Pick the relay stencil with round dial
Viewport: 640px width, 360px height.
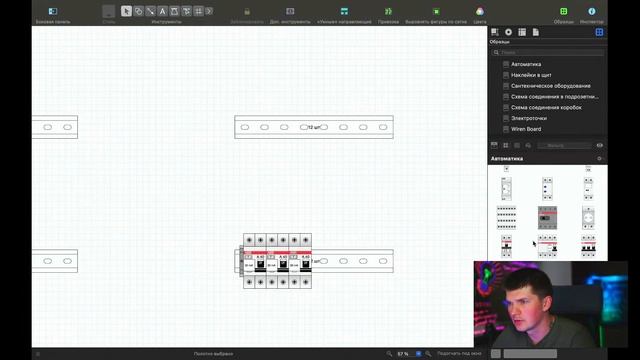click(506, 189)
